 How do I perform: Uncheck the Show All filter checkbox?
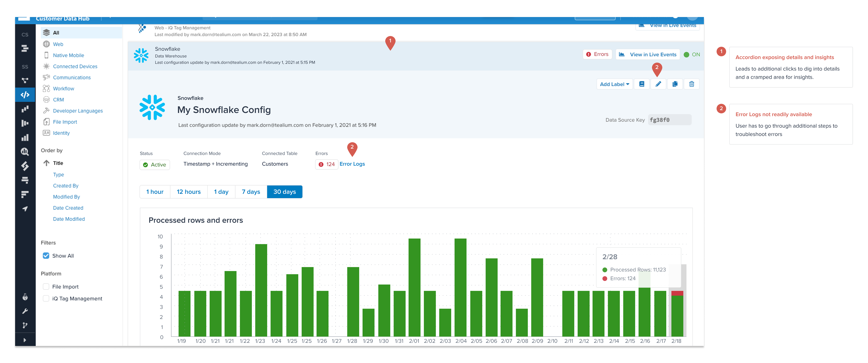[x=46, y=255]
